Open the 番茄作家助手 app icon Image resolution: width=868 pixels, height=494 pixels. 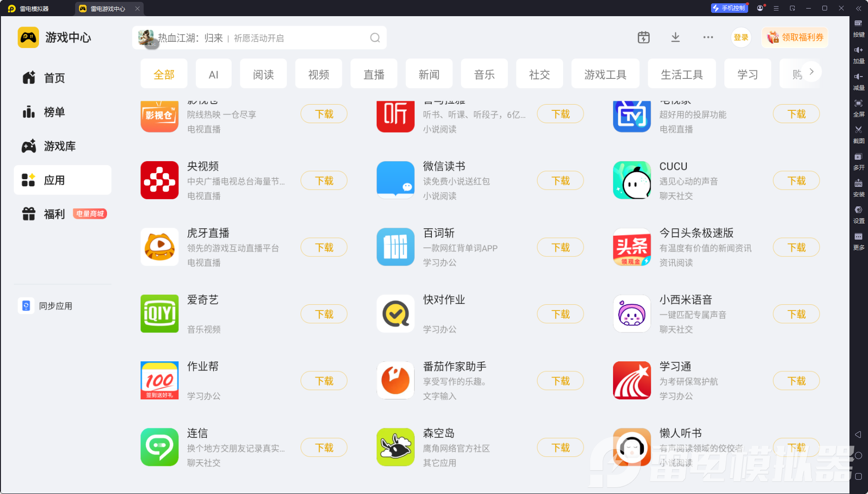pyautogui.click(x=396, y=380)
